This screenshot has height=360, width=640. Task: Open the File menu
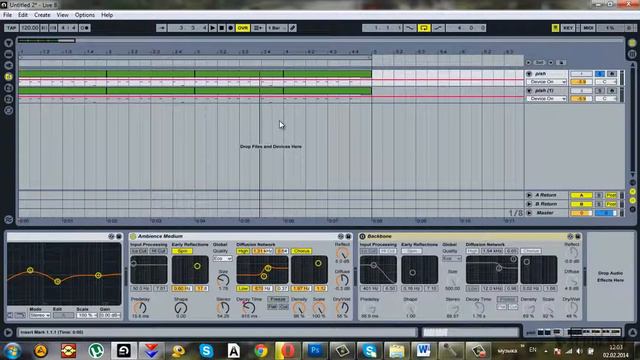[7, 15]
